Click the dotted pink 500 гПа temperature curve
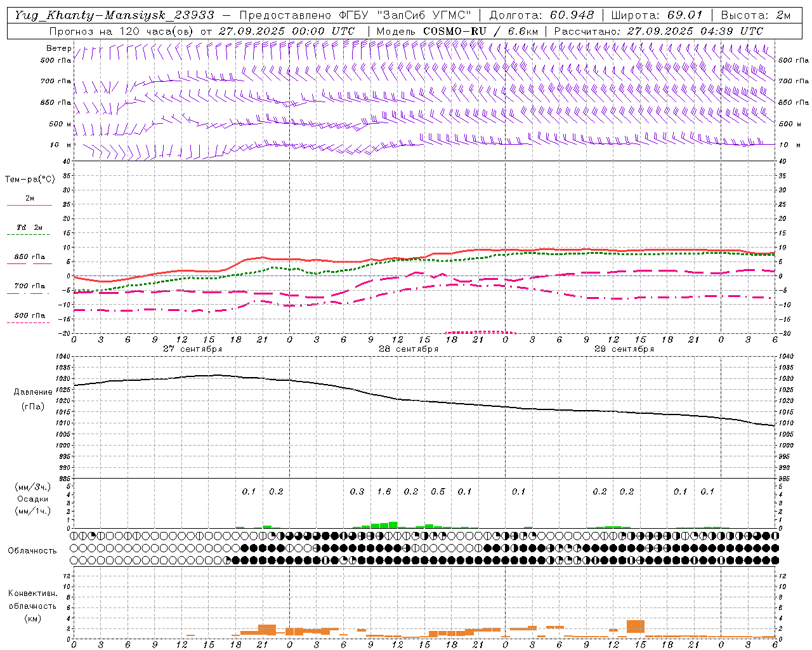This screenshot has width=812, height=650. click(x=481, y=331)
